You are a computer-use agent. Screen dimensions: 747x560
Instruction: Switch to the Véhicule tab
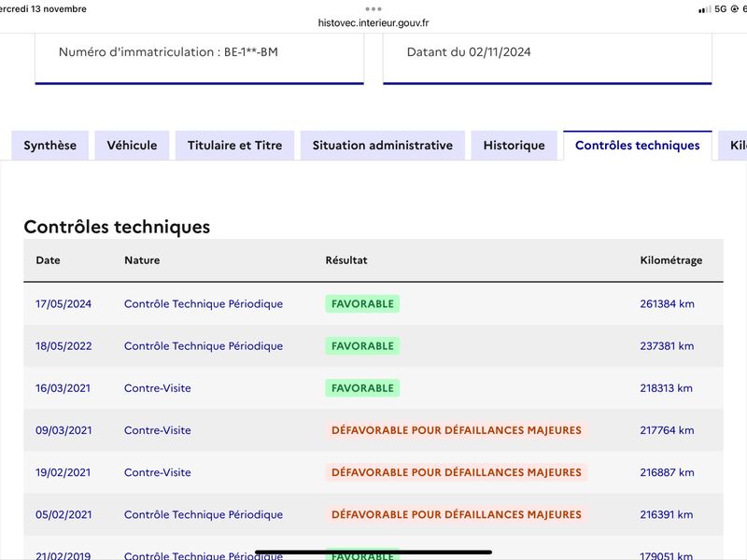pyautogui.click(x=132, y=146)
